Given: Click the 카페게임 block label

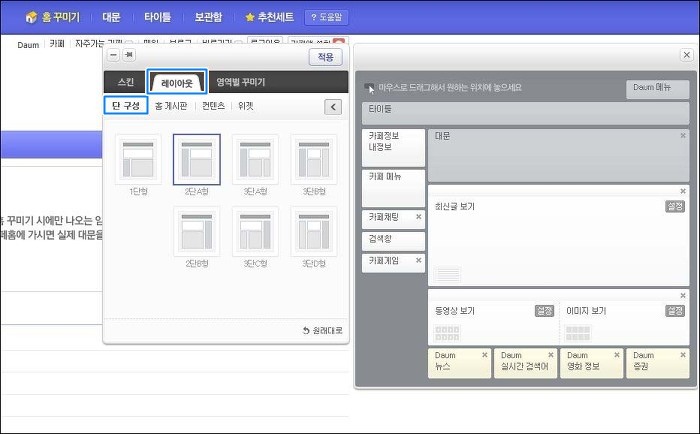Looking at the screenshot, I should pyautogui.click(x=383, y=261).
